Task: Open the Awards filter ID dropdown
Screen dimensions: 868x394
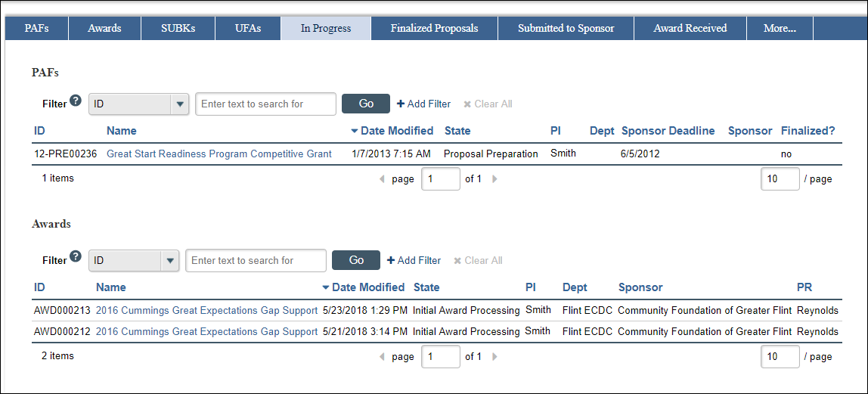Action: pyautogui.click(x=134, y=260)
